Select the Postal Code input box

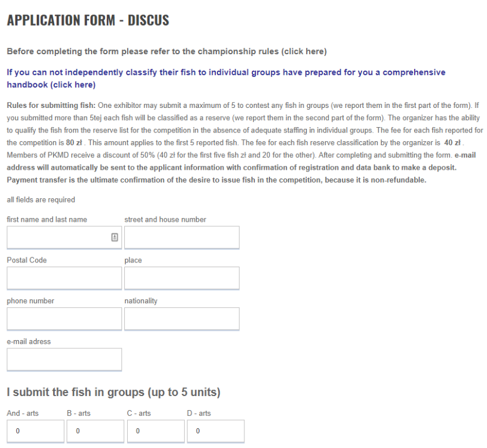pyautogui.click(x=64, y=278)
